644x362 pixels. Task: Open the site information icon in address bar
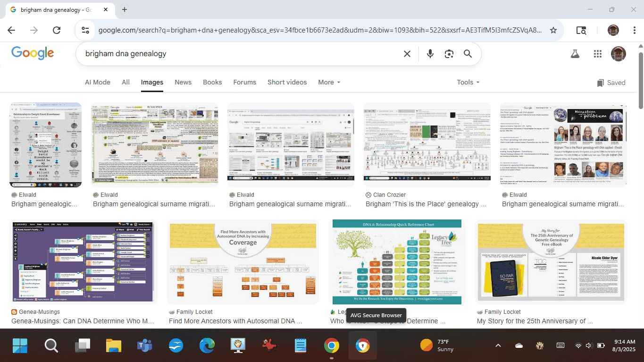85,30
